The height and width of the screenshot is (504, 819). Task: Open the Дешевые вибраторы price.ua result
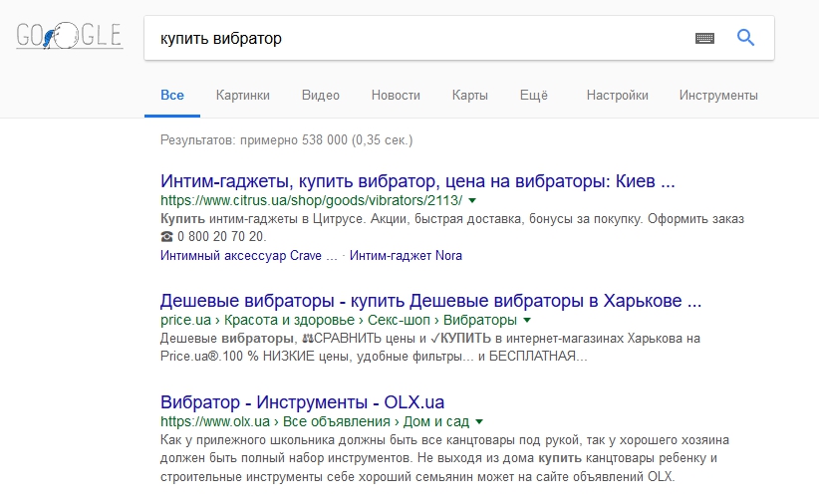pos(430,301)
